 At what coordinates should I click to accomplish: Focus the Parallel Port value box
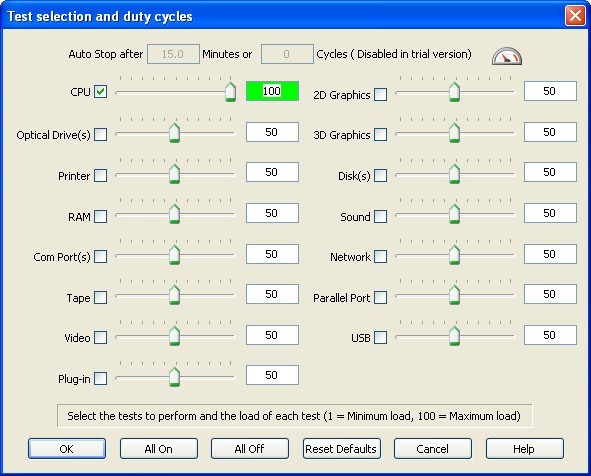[550, 294]
